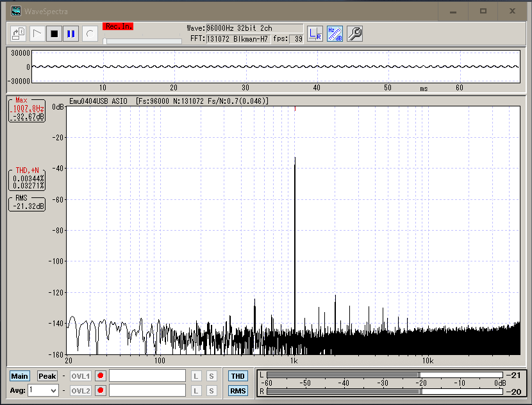Click the Wave format field 96000Hz 32bit 2ch
The height and width of the screenshot is (405, 532).
(254, 28)
